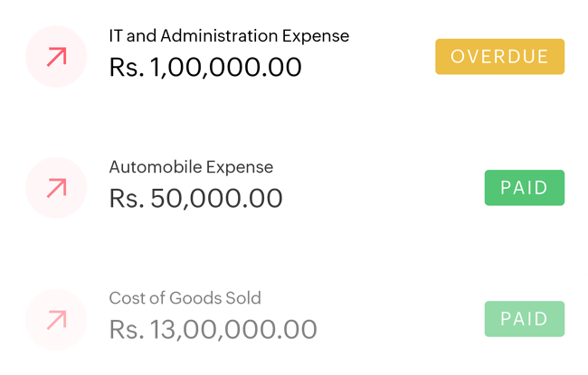
Task: Open the Automobile Expense title
Action: tap(190, 167)
